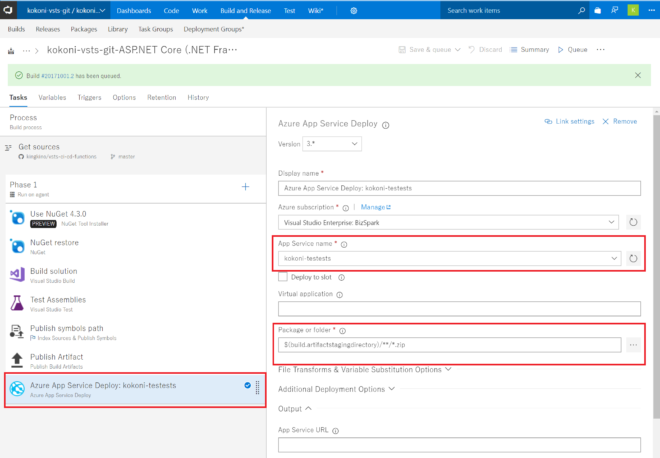Switch to the Variables tab

[52, 97]
